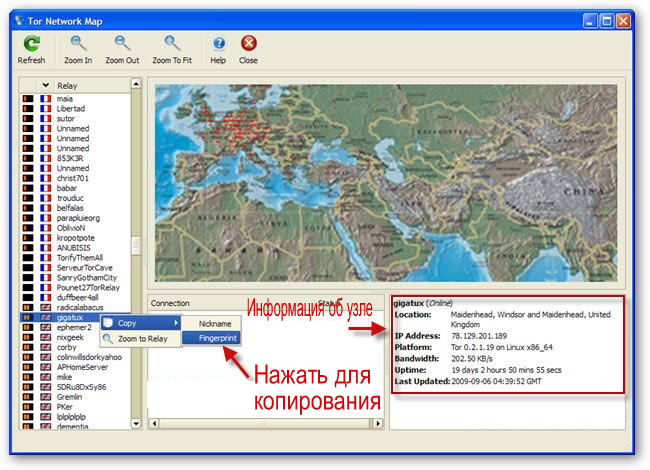Image resolution: width=650 pixels, height=470 pixels.
Task: Click the Zoom To Fit icon
Action: pos(173,43)
